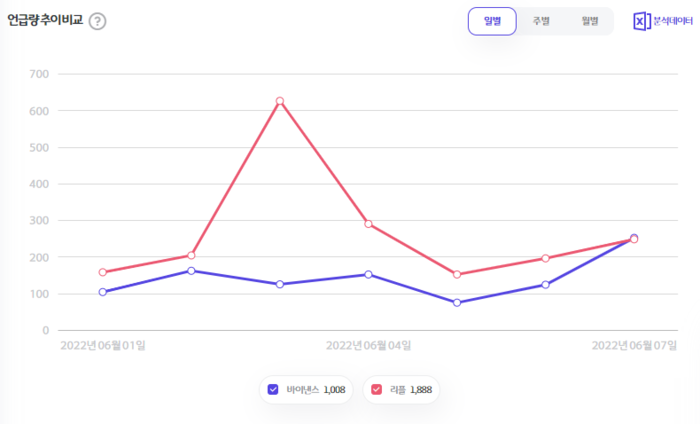Click the 언급량 추이비교 chart title
Image resolution: width=700 pixels, height=424 pixels.
point(45,20)
